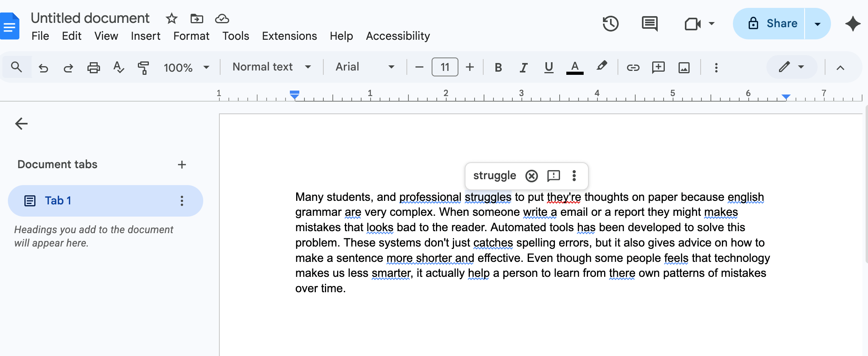Image resolution: width=868 pixels, height=356 pixels.
Task: Accept the 'struggle' spelling suggestion
Action: point(495,176)
